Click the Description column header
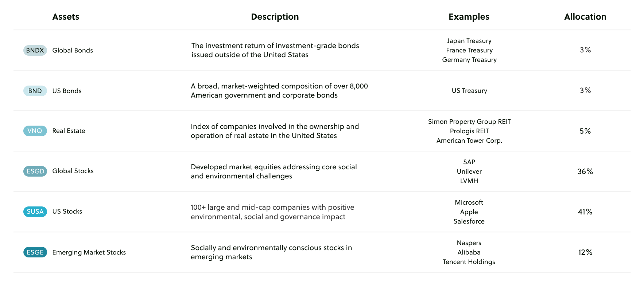 (x=275, y=17)
